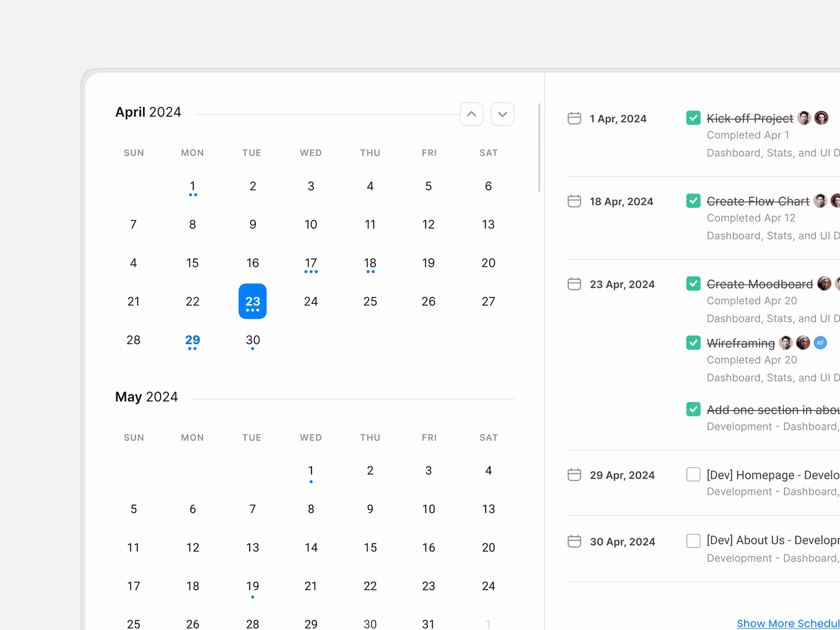
Task: Advance to the next month with the down chevron
Action: [502, 114]
